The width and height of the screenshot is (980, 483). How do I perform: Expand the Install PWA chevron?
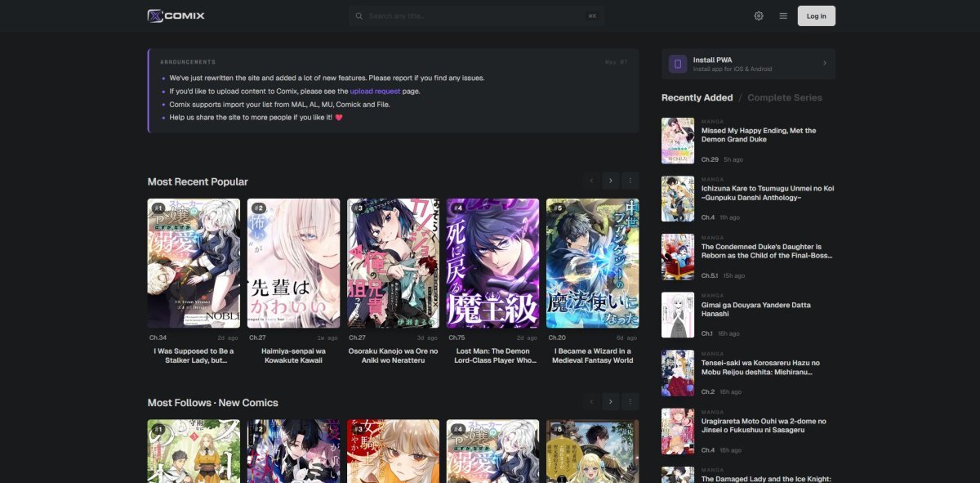click(x=824, y=64)
